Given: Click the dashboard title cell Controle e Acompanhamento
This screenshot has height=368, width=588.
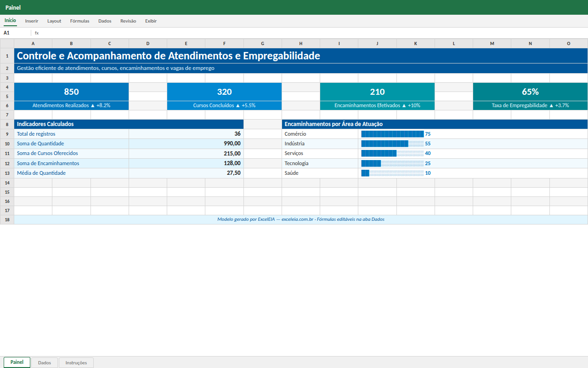Looking at the screenshot, I should click(301, 56).
